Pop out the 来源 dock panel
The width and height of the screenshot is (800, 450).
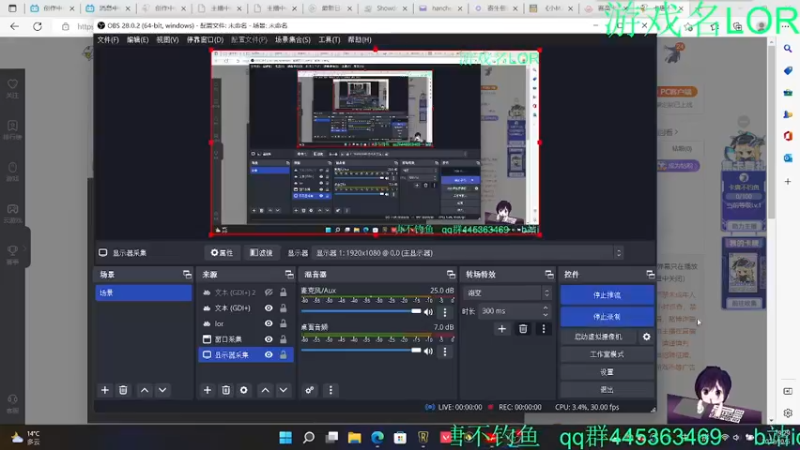[x=289, y=274]
